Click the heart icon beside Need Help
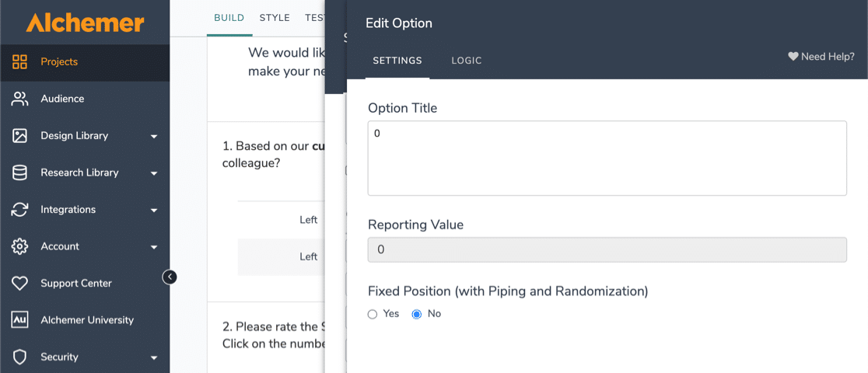The width and height of the screenshot is (868, 373). (793, 57)
